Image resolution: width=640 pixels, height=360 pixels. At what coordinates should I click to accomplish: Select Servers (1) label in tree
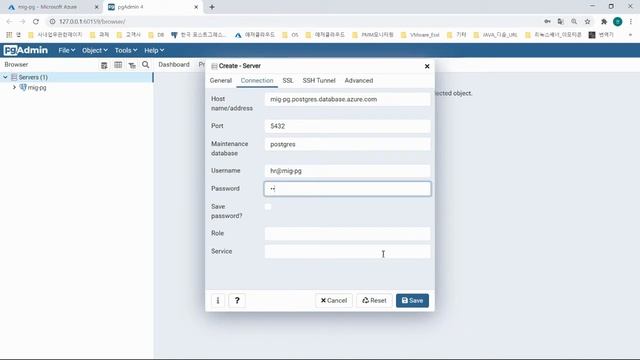tap(33, 77)
